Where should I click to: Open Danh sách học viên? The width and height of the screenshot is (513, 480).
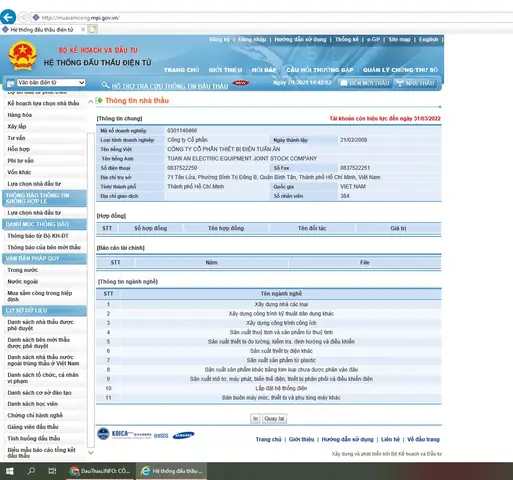tap(33, 404)
